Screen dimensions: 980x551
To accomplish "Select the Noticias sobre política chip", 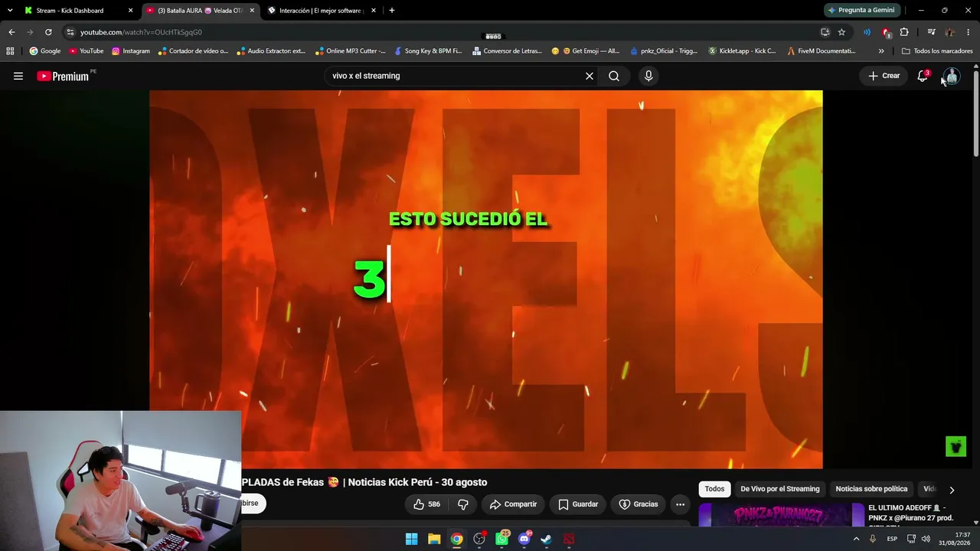I will [x=871, y=489].
